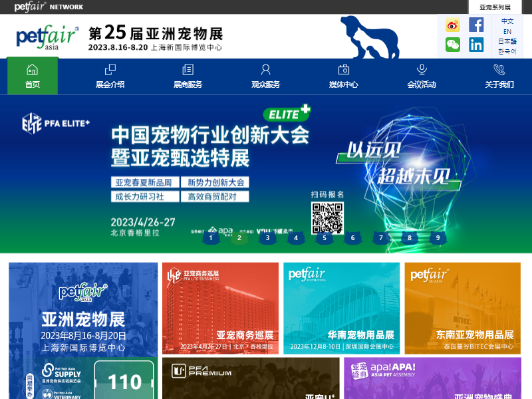This screenshot has width=532, height=399.
Task: Click the Pet Fair Asia SUPPLY logo
Action: pyautogui.click(x=61, y=373)
